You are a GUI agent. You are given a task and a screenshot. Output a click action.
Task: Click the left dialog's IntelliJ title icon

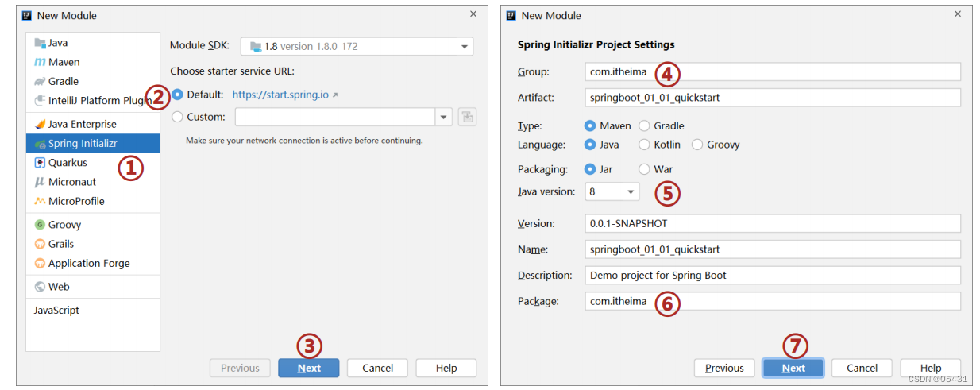27,15
